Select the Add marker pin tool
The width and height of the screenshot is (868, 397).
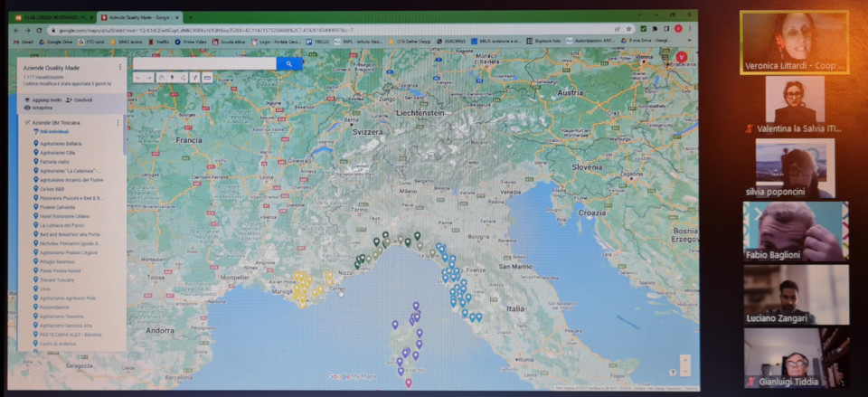pyautogui.click(x=172, y=78)
